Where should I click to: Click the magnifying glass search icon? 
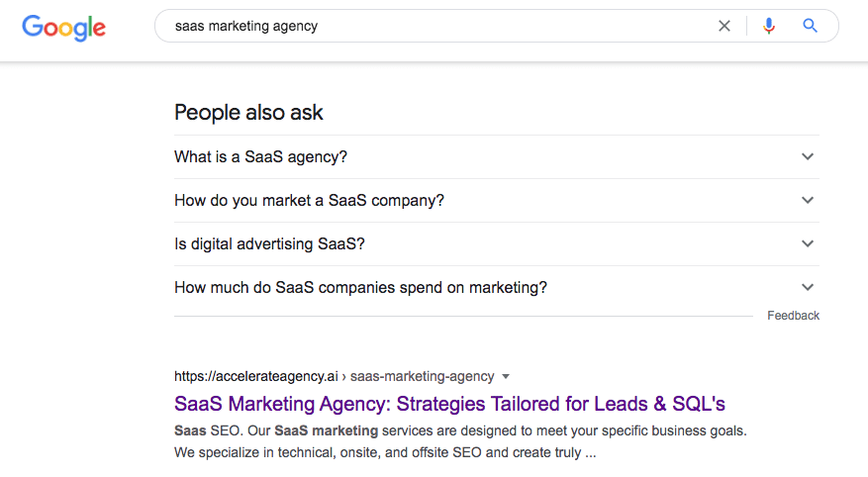pyautogui.click(x=811, y=27)
